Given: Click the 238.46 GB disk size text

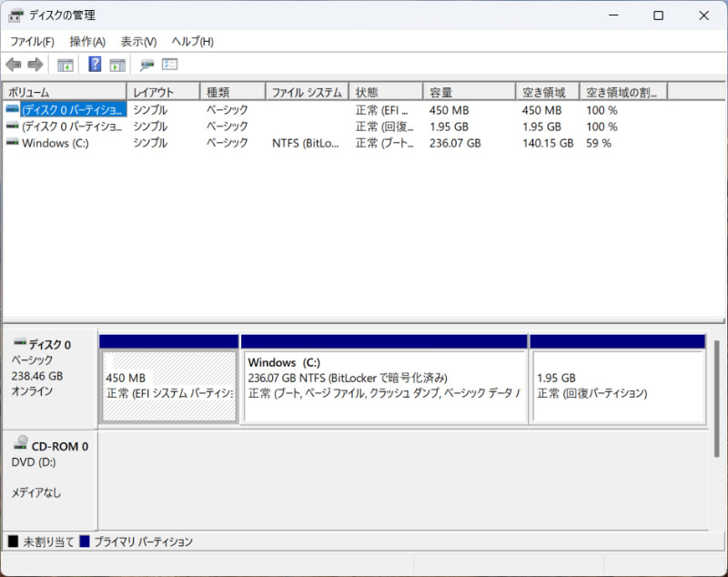Looking at the screenshot, I should 37,376.
